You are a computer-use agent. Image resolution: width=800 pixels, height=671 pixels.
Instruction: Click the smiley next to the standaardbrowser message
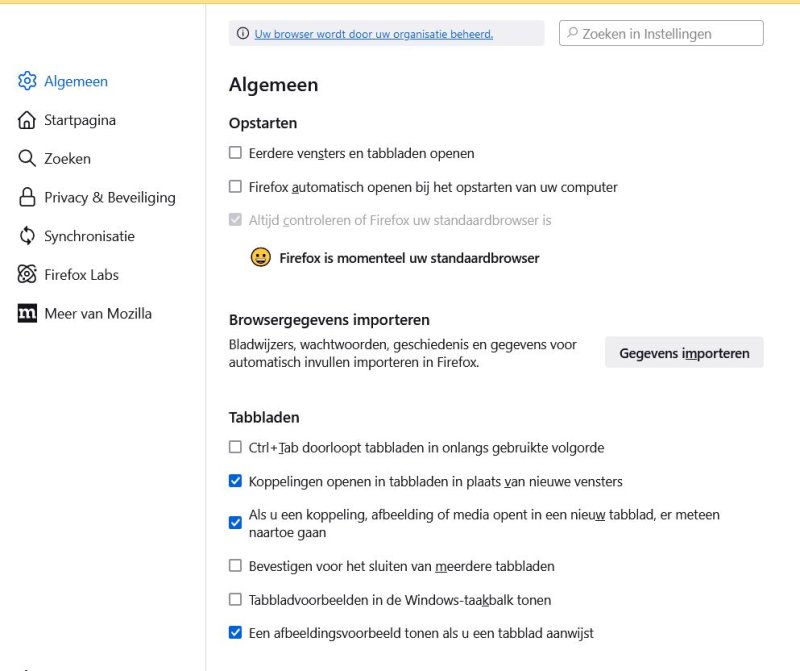259,257
